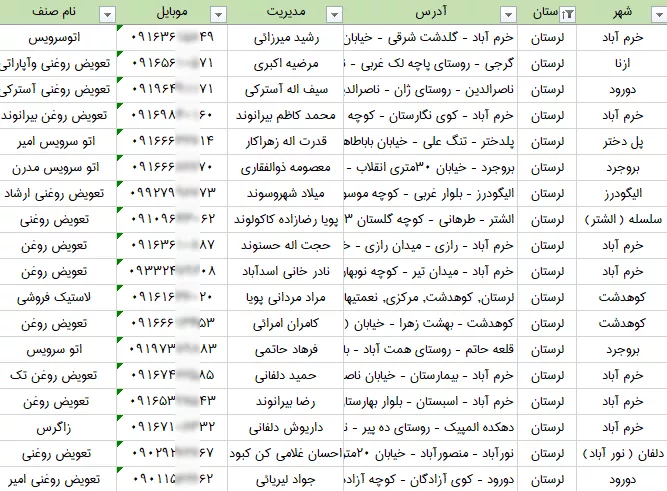Select the city cell پل دختر

tap(622, 142)
